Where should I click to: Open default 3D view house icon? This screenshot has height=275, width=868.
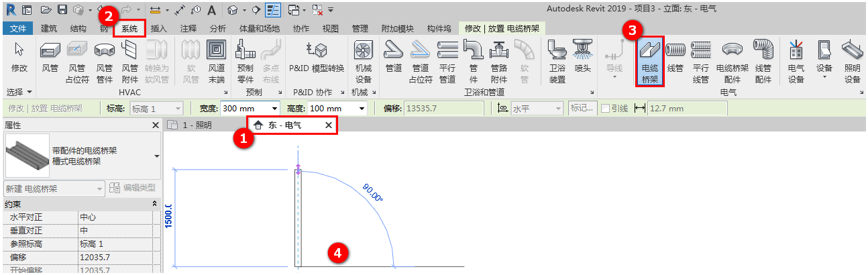pyautogui.click(x=232, y=10)
